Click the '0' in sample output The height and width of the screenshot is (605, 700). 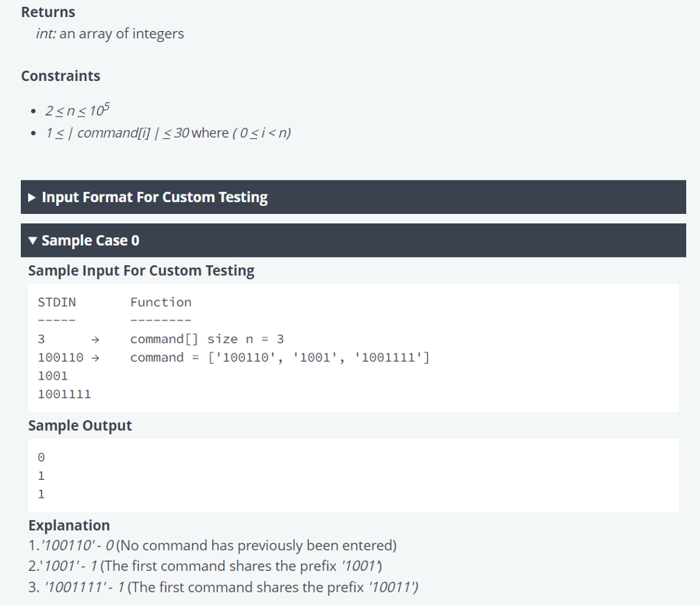[x=41, y=456]
